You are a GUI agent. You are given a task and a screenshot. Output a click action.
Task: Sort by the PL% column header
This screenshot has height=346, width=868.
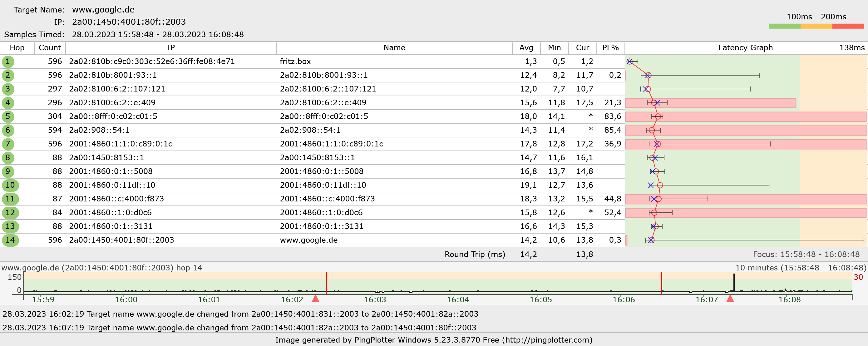point(610,48)
